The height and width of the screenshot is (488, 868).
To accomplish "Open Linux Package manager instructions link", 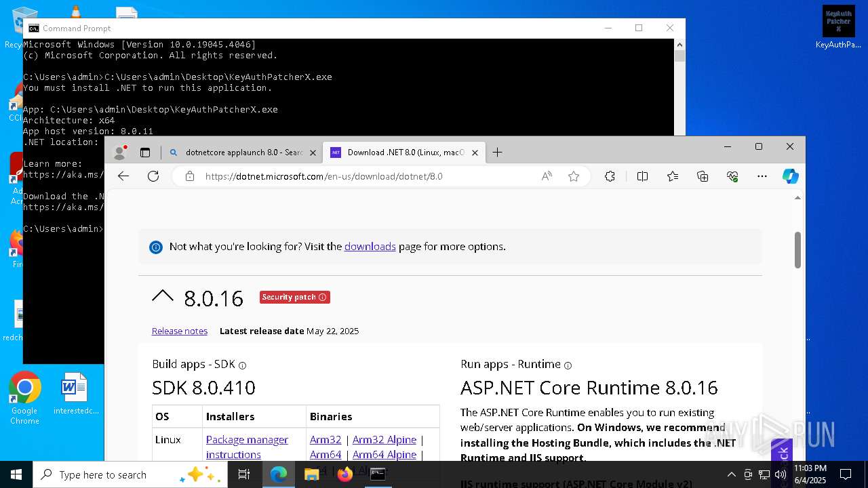I will pos(247,447).
